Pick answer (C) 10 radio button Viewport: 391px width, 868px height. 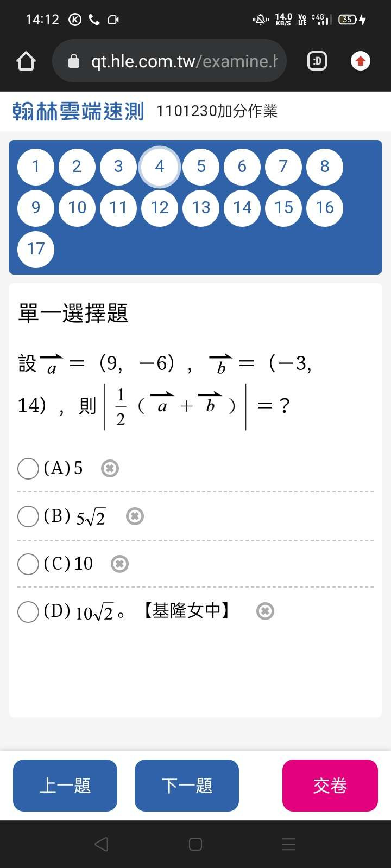tap(28, 564)
